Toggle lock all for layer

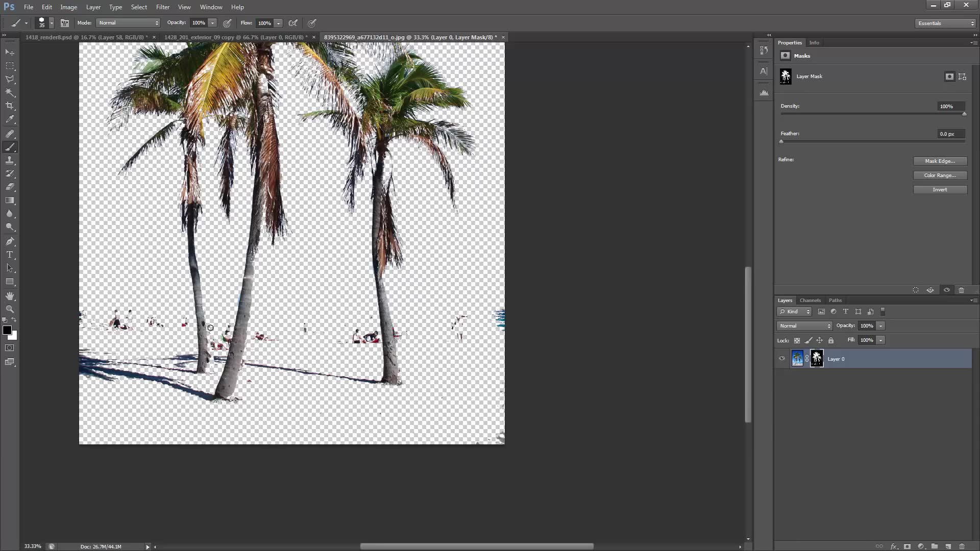pos(831,340)
